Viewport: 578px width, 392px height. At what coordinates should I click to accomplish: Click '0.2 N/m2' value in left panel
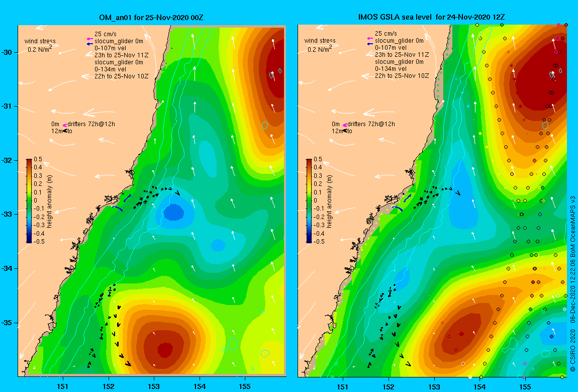click(40, 49)
